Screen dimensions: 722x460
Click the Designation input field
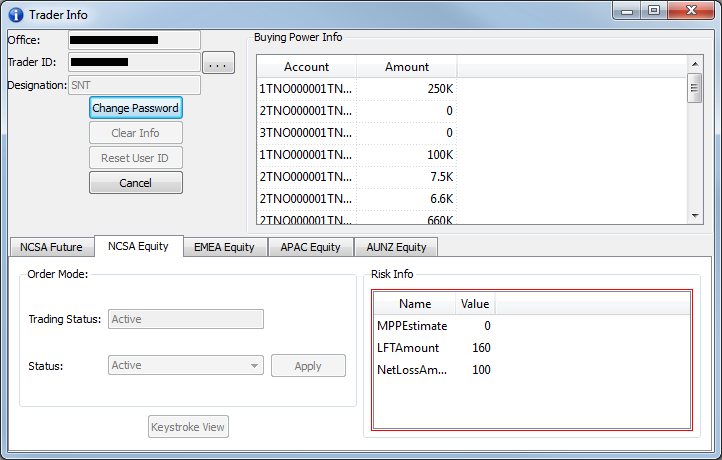pos(134,86)
